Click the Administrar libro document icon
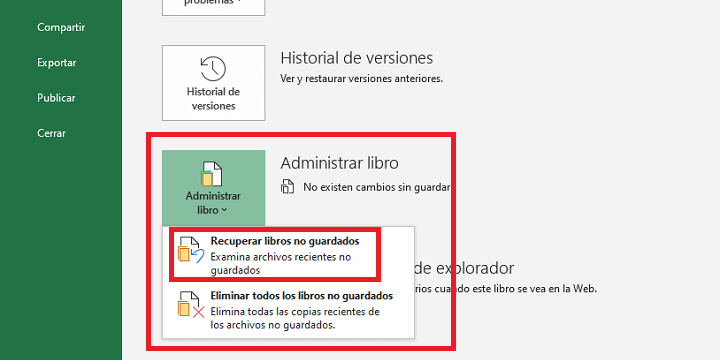This screenshot has width=720, height=360. pos(212,174)
